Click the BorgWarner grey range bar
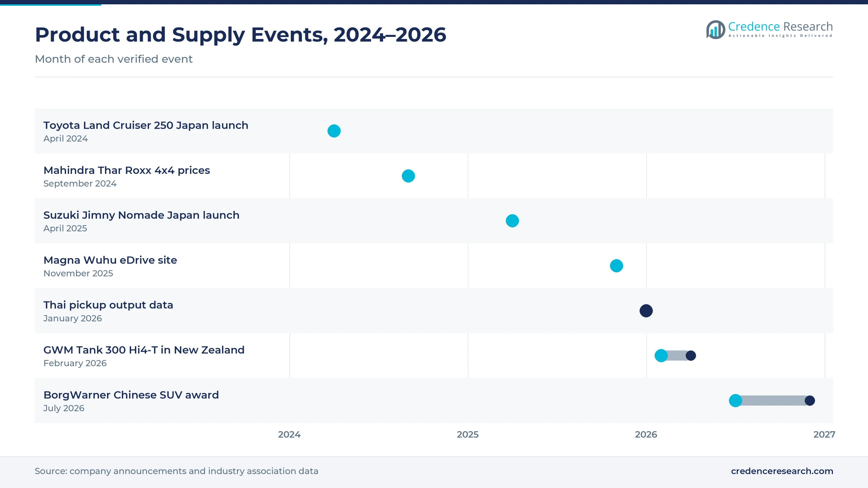Screen dimensions: 868x488 [773, 401]
